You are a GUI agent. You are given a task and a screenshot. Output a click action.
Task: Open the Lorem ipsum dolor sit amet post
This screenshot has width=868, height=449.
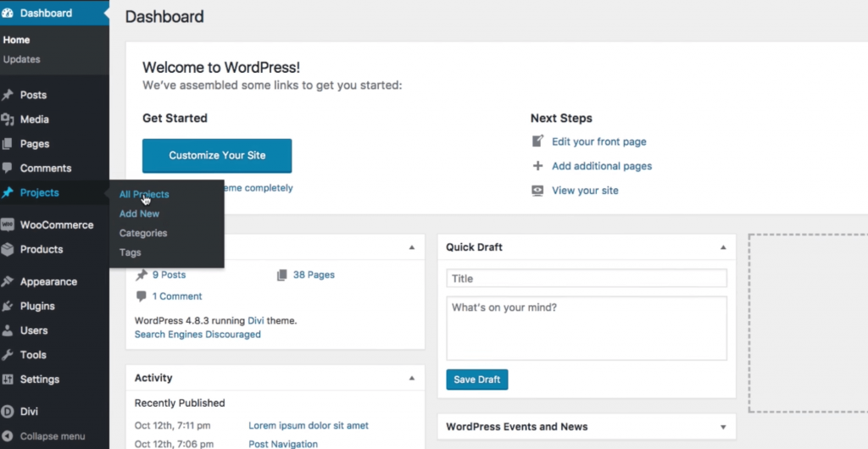(x=309, y=426)
